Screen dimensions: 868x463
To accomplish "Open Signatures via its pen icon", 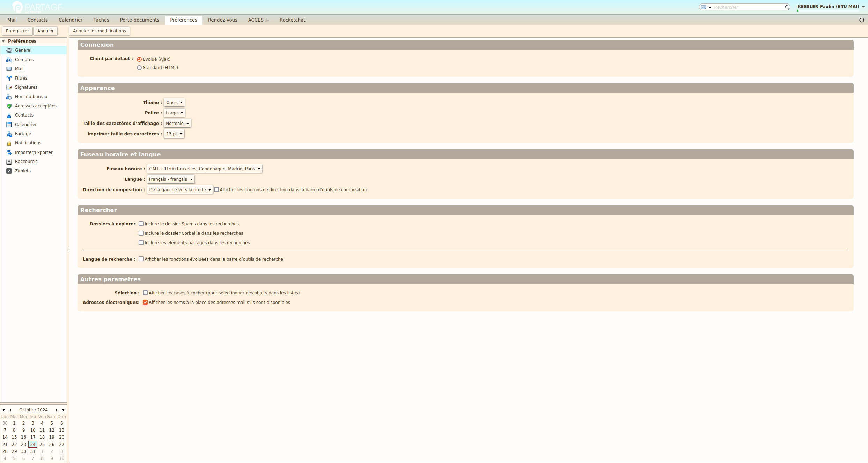I will pos(9,87).
